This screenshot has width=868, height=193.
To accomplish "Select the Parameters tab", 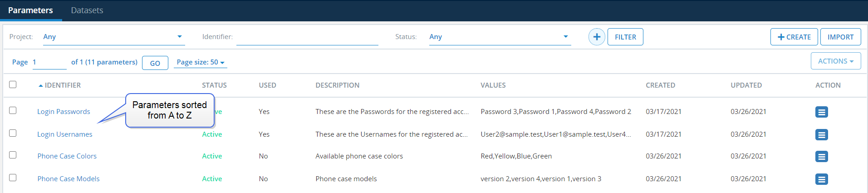I will pos(30,10).
